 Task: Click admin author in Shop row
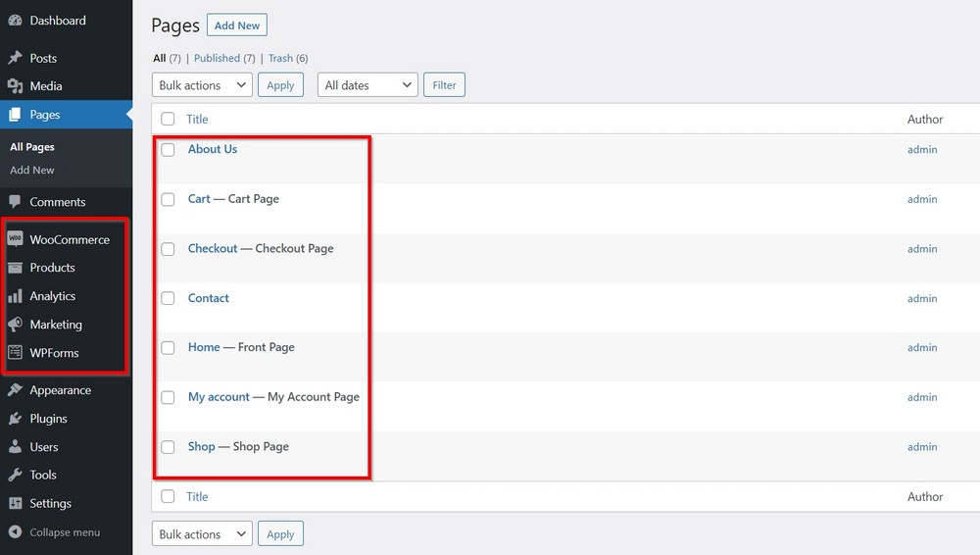[x=922, y=447]
